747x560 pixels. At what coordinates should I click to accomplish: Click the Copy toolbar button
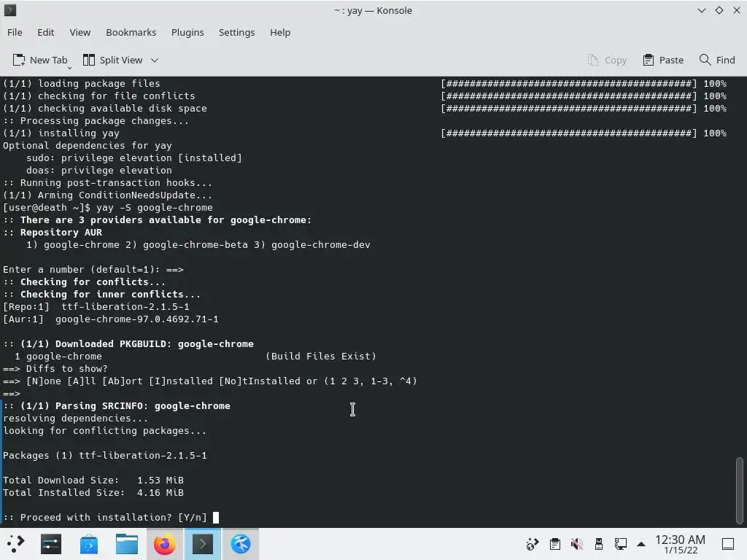tap(607, 60)
